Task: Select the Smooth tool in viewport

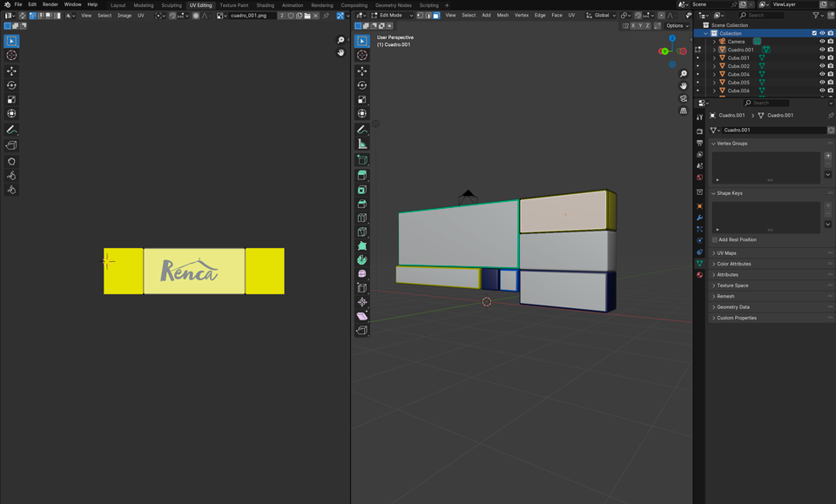Action: pyautogui.click(x=362, y=274)
